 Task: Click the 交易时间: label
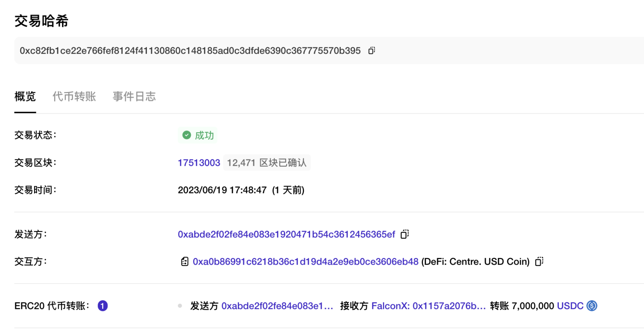[x=35, y=190]
